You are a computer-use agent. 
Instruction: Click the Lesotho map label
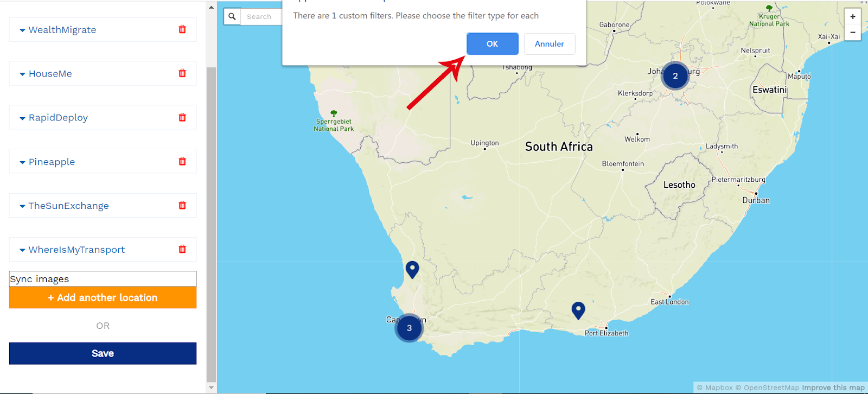(x=679, y=185)
